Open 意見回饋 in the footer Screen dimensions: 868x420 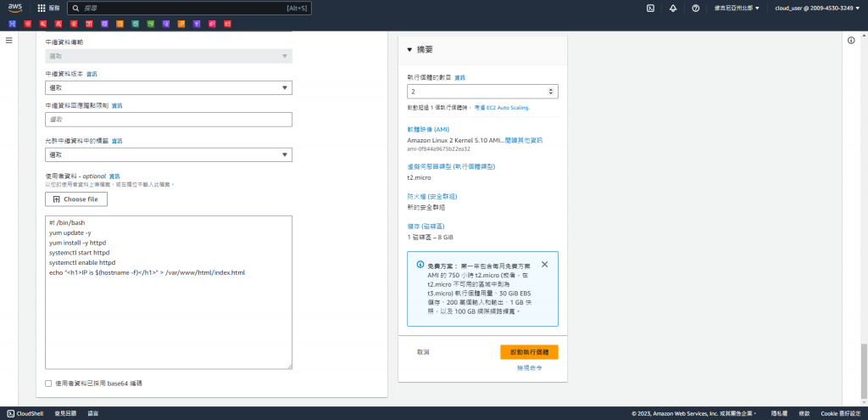(65, 413)
